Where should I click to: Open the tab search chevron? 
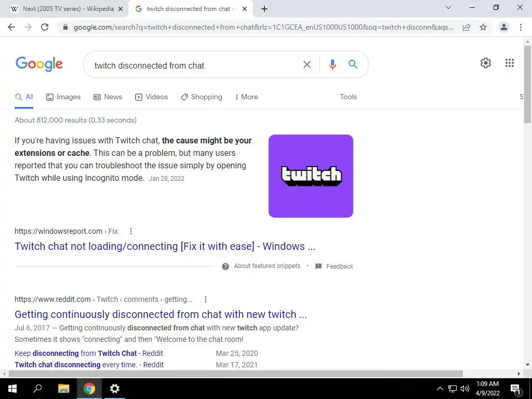448,7
